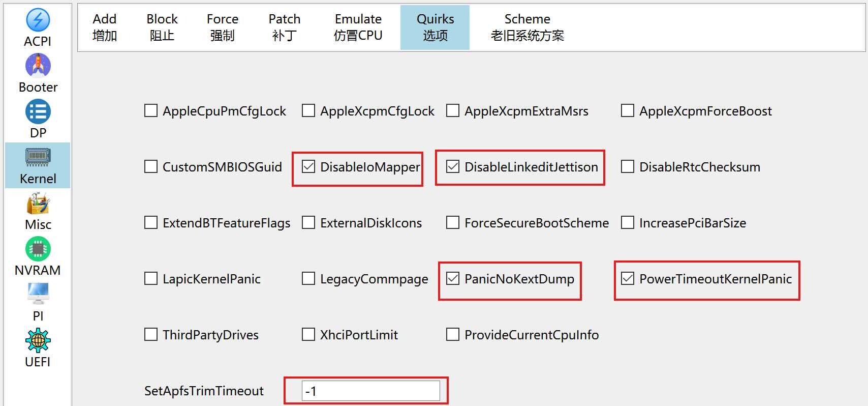Open the Misc toolbox icon
Viewport: 868px width, 406px height.
(38, 203)
